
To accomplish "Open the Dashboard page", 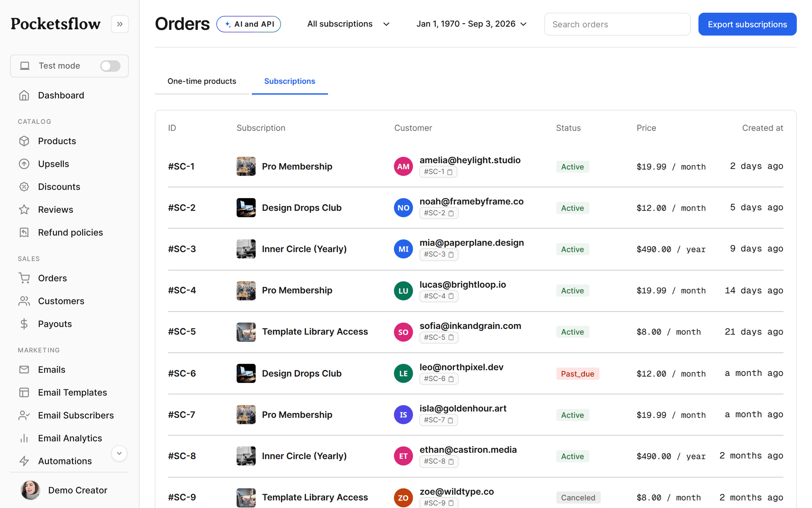I will tap(61, 95).
